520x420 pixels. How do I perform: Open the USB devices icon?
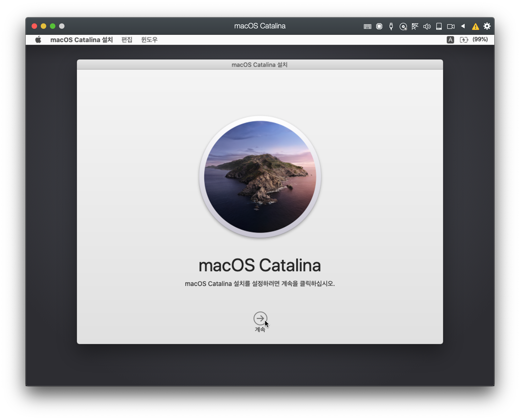(391, 26)
